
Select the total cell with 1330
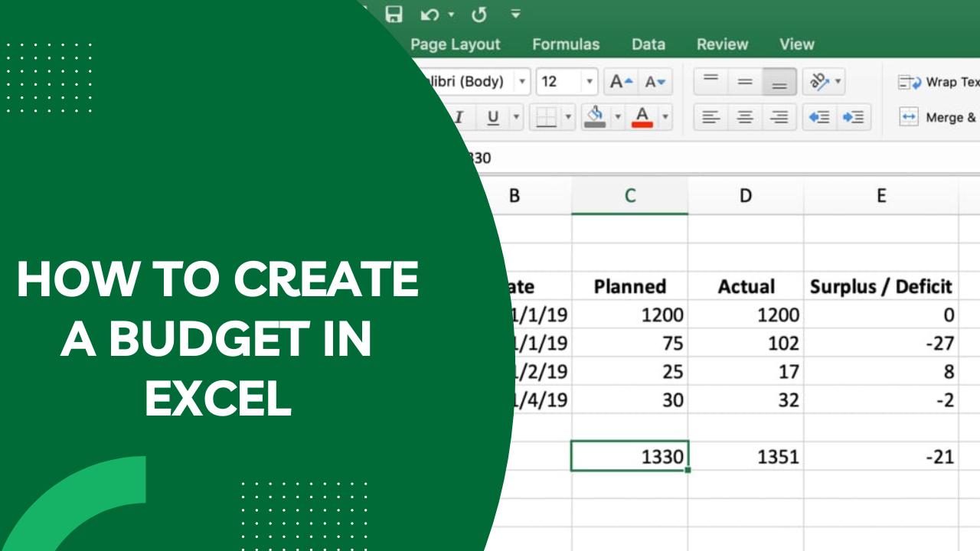(630, 456)
